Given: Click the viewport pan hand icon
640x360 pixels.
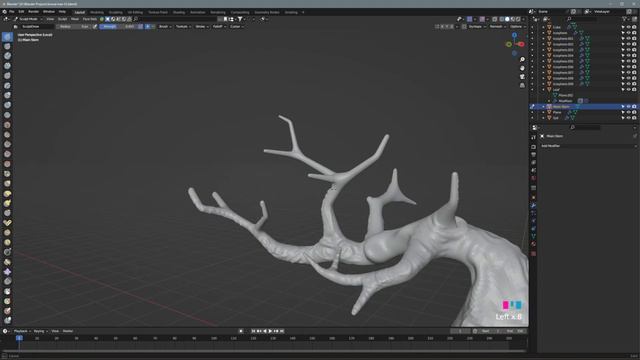Looking at the screenshot, I should click(522, 68).
